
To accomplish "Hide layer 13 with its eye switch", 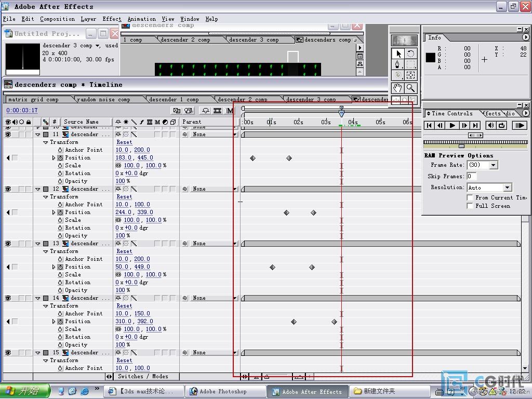I will click(8, 244).
